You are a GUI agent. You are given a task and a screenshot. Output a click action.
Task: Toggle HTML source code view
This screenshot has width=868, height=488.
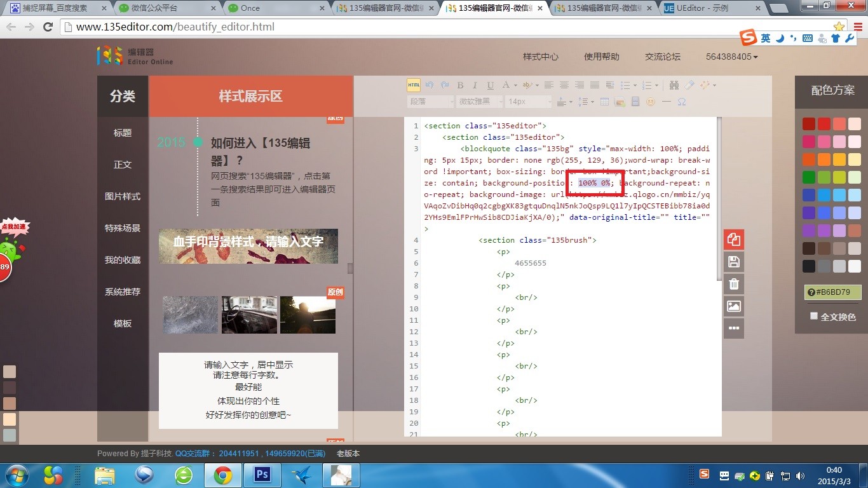click(x=414, y=85)
